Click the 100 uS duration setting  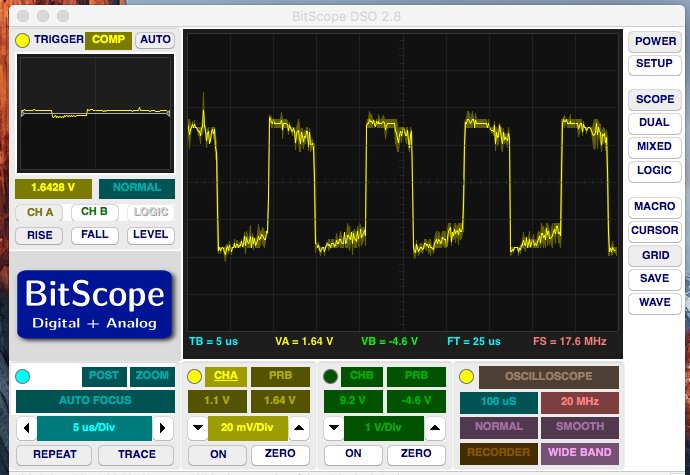tap(499, 402)
